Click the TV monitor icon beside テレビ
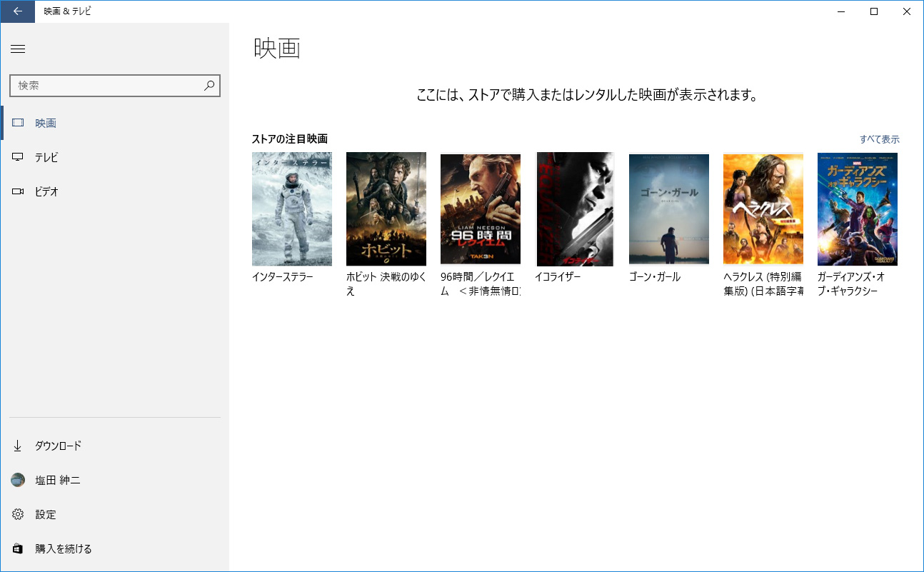Screen dimensions: 924x572 point(18,157)
